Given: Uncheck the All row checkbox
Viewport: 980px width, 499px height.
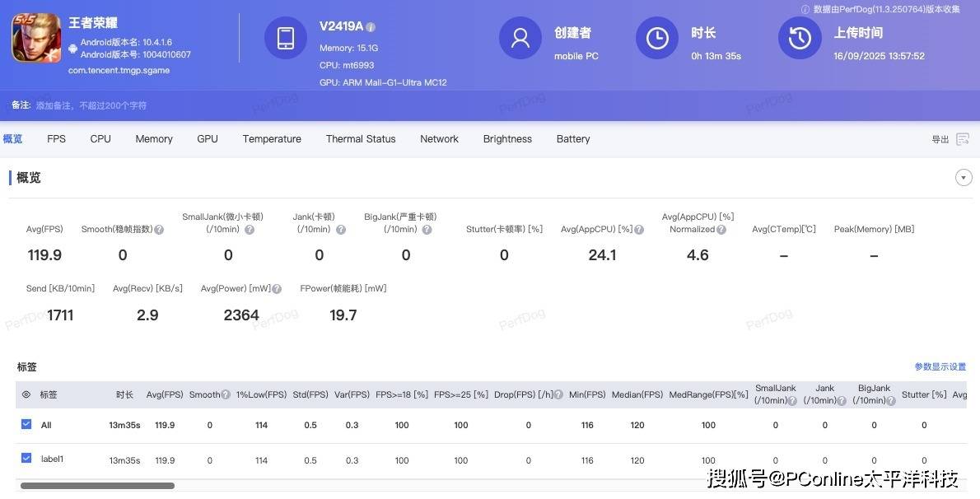Looking at the screenshot, I should coord(26,424).
